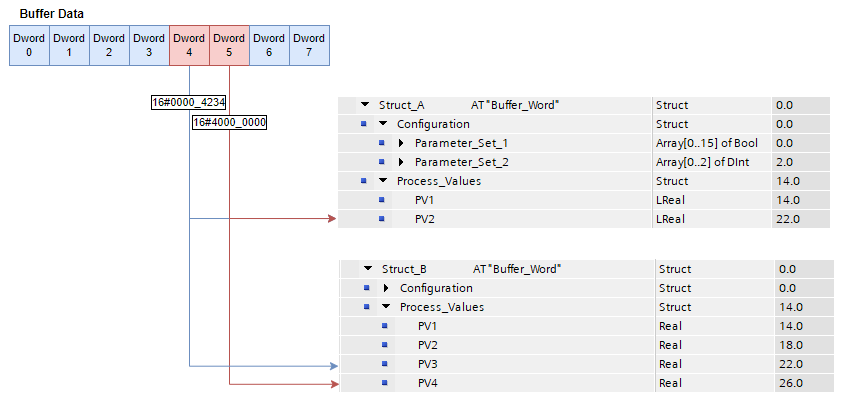Collapse Process_Values under Struct_B
The image size is (853, 405).
coord(386,307)
